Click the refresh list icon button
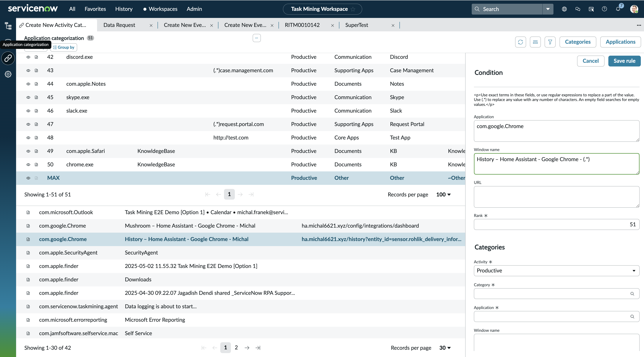The height and width of the screenshot is (357, 644). coord(520,42)
